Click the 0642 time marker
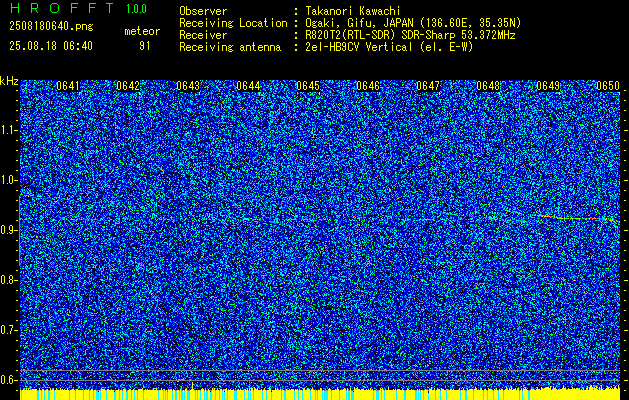This screenshot has height=400, width=629. [128, 86]
